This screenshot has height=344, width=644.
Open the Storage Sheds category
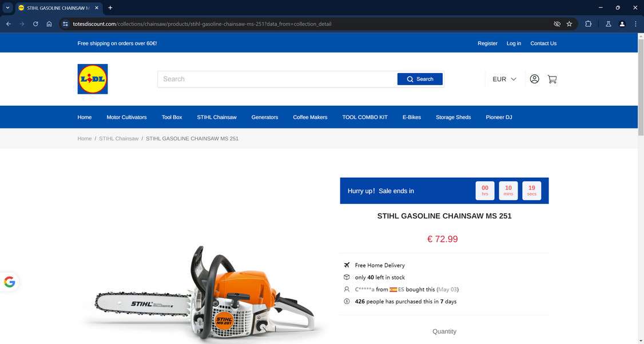point(453,117)
